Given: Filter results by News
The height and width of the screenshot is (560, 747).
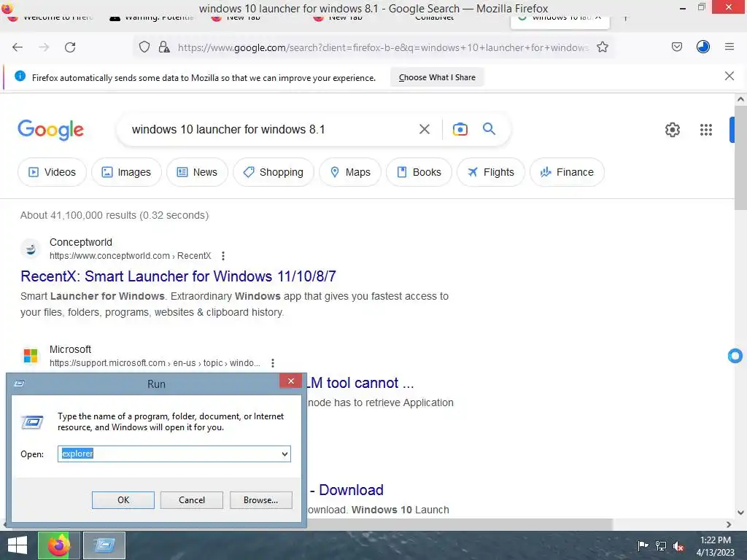Looking at the screenshot, I should click(x=197, y=172).
